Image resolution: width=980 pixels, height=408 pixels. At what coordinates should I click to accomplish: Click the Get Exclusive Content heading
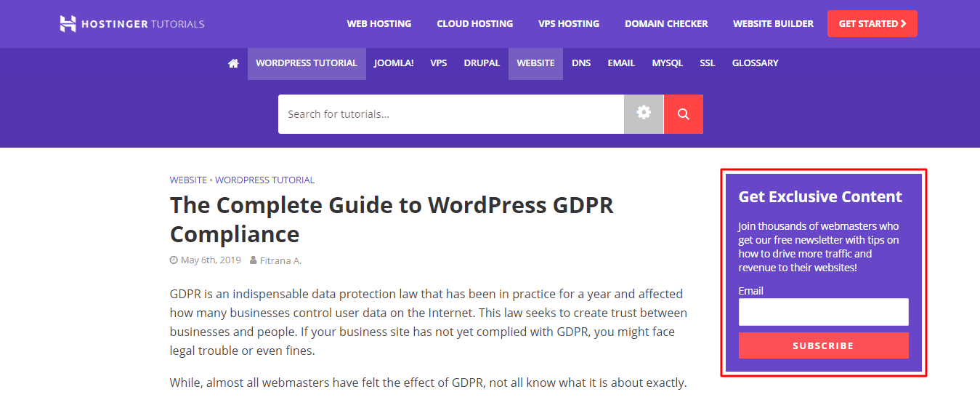coord(820,197)
